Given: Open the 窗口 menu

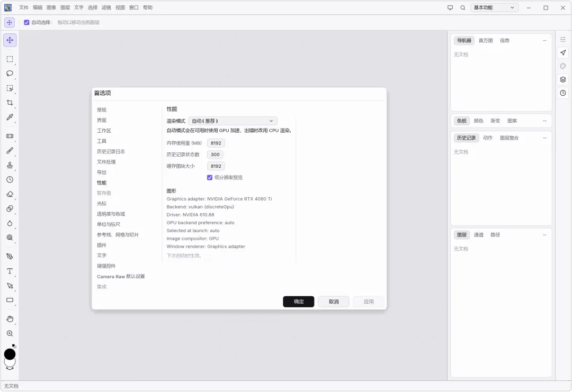Looking at the screenshot, I should pyautogui.click(x=134, y=7).
